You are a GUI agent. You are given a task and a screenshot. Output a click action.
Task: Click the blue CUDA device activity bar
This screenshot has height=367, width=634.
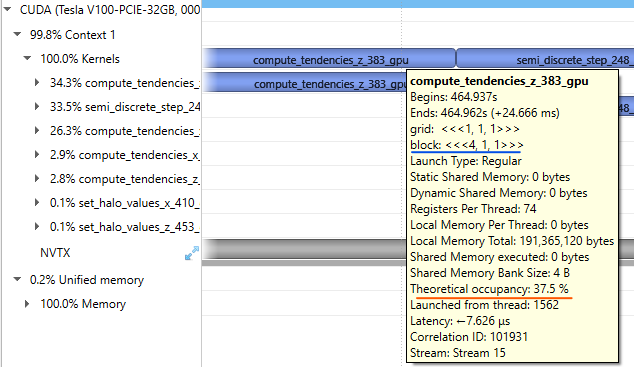pos(418,4)
